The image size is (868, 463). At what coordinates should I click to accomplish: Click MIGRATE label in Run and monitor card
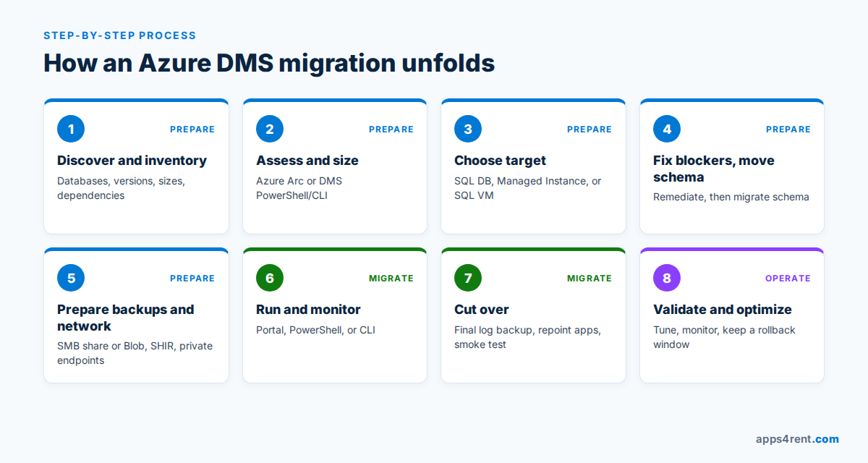tap(391, 279)
